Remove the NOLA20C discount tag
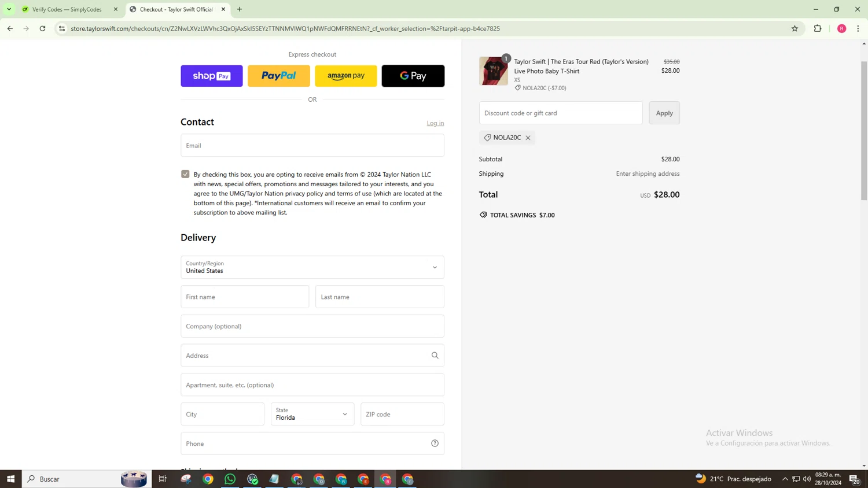Viewport: 868px width, 488px height. pyautogui.click(x=528, y=138)
